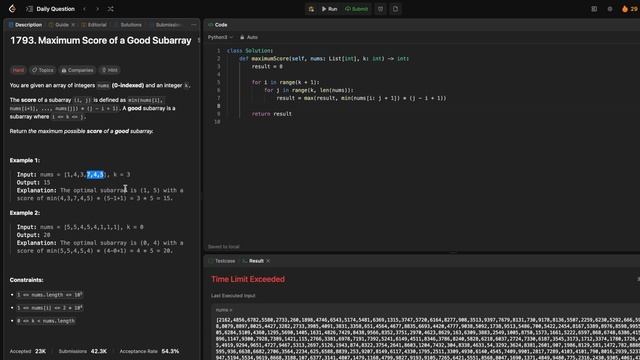Click the Acceptance Rate 54.3% stat
The image size is (640, 360).
pos(149,351)
